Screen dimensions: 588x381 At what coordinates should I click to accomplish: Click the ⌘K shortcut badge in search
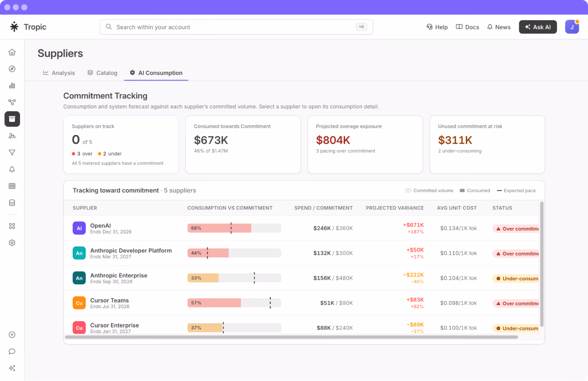pyautogui.click(x=361, y=27)
